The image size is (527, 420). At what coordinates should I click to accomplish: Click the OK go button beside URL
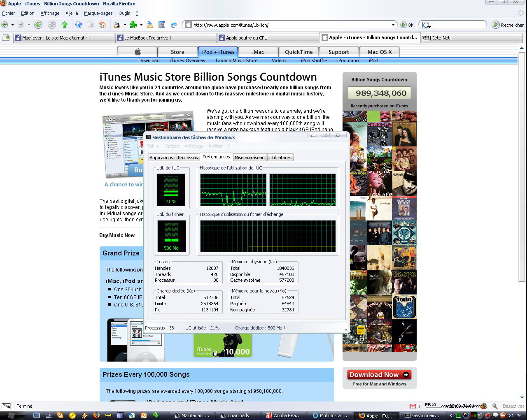(407, 25)
